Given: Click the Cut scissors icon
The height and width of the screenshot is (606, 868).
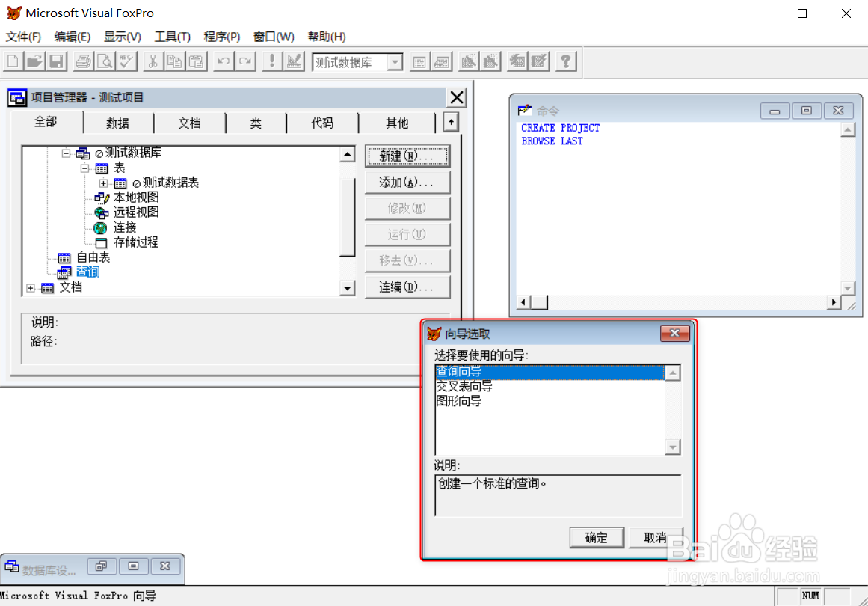Looking at the screenshot, I should [x=153, y=61].
